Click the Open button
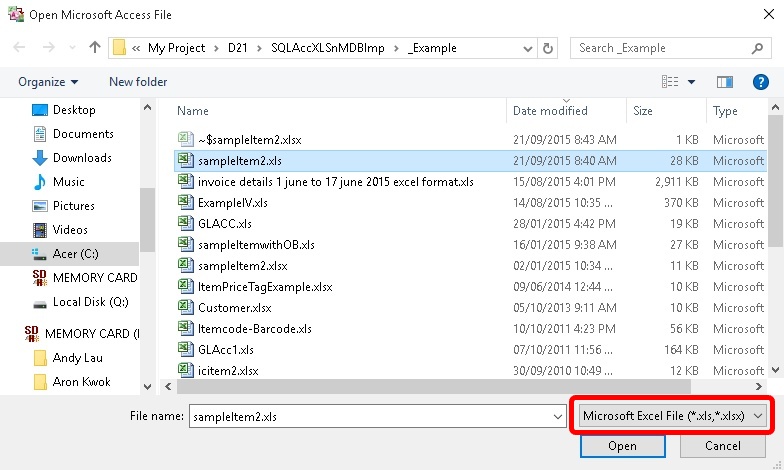The height and width of the screenshot is (470, 784). tap(621, 446)
